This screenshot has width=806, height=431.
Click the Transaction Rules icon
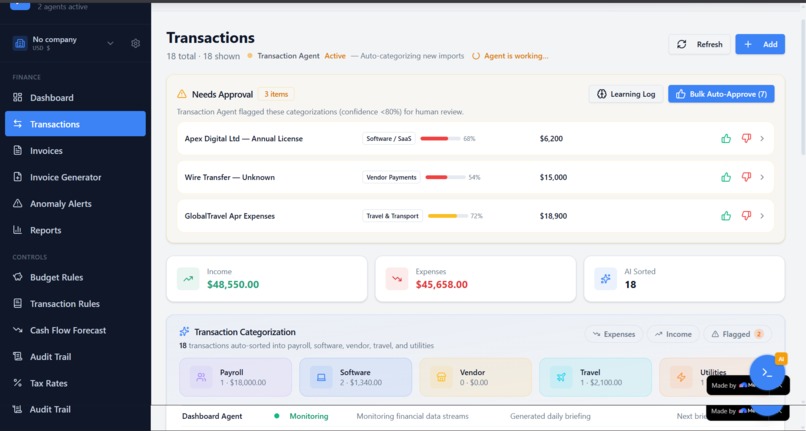pyautogui.click(x=17, y=303)
